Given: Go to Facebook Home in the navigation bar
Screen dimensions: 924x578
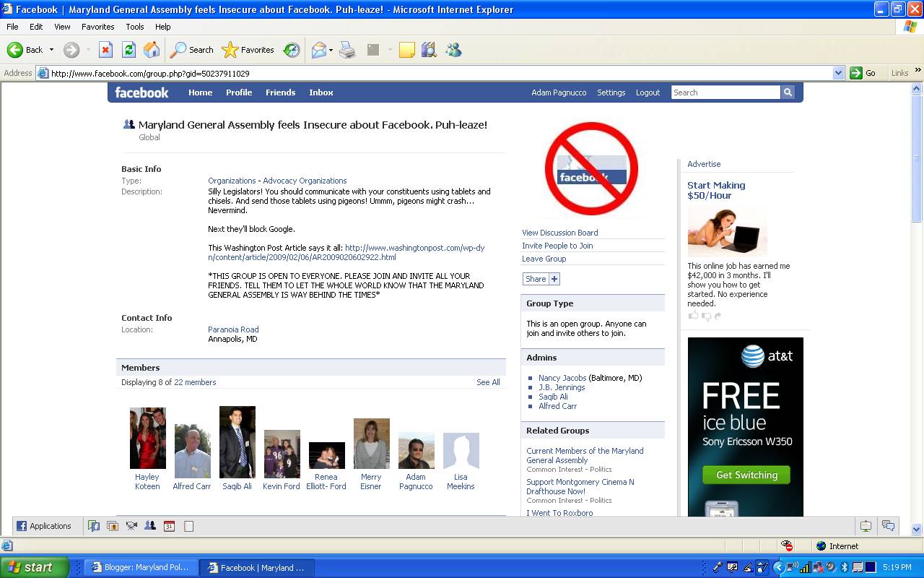Looking at the screenshot, I should [x=201, y=92].
